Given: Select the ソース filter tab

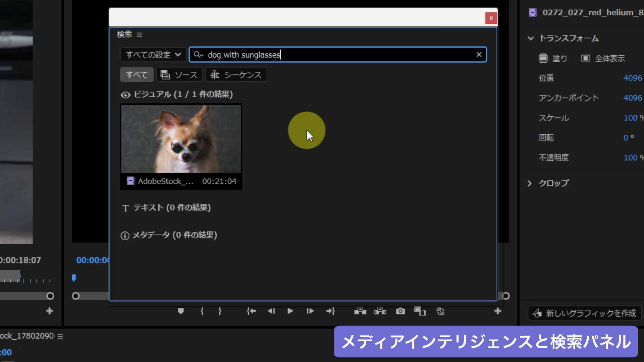Looking at the screenshot, I should coord(179,75).
